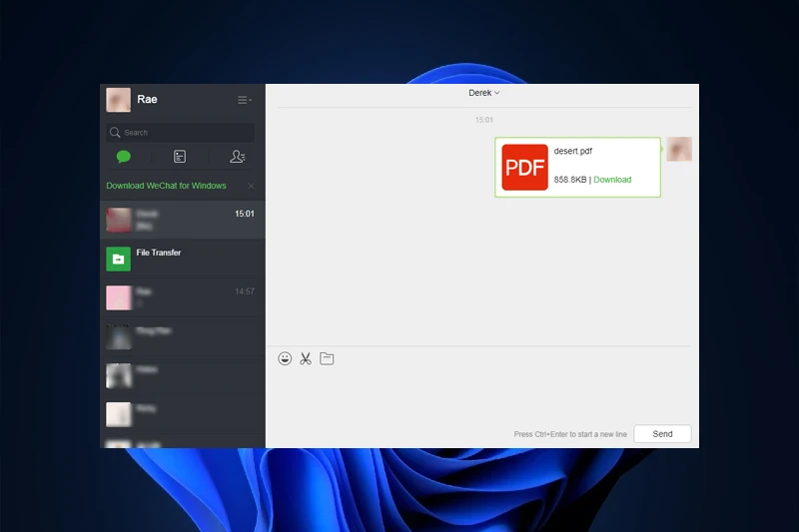Viewport: 799px width, 532px height.
Task: Click the Search field in the sidebar
Action: coord(181,132)
